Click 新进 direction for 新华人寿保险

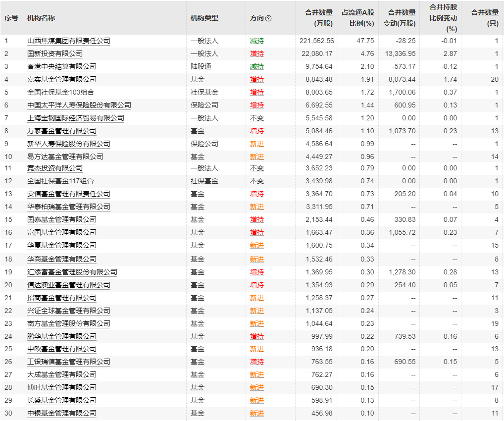[x=257, y=144]
